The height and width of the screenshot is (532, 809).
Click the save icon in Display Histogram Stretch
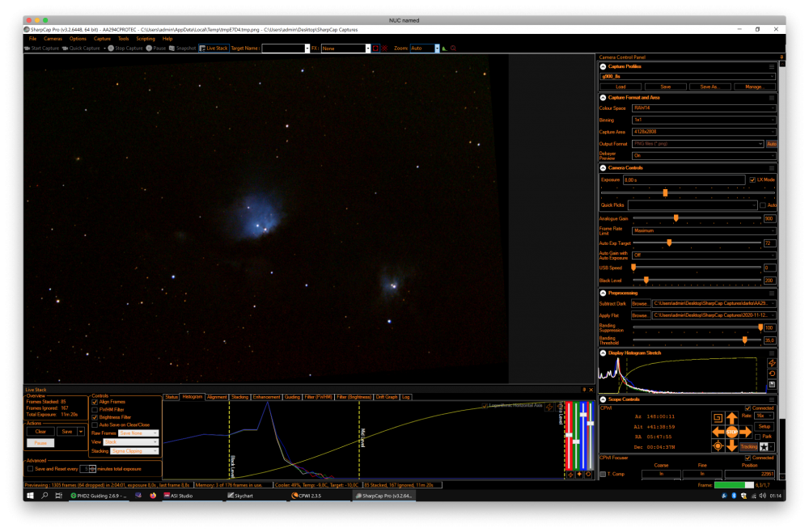(x=772, y=385)
